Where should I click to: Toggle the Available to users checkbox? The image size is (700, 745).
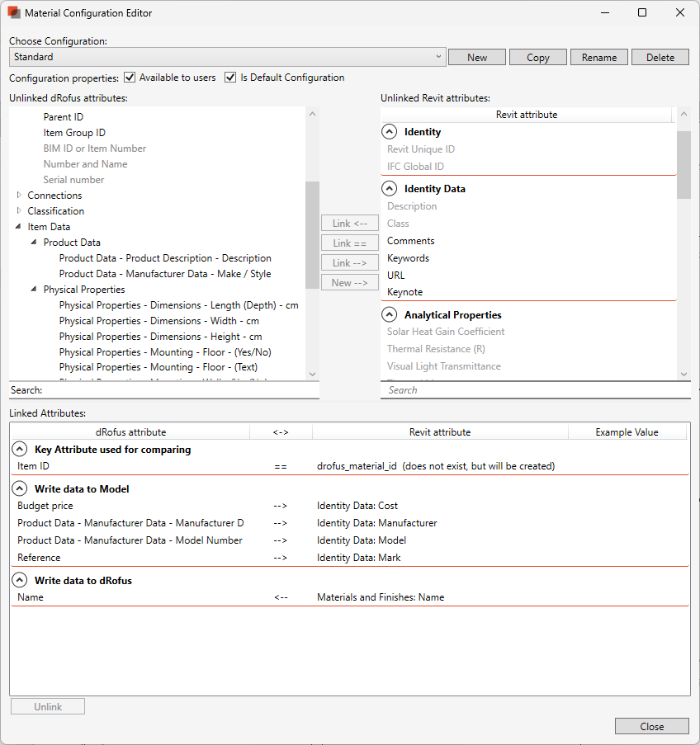tap(130, 78)
